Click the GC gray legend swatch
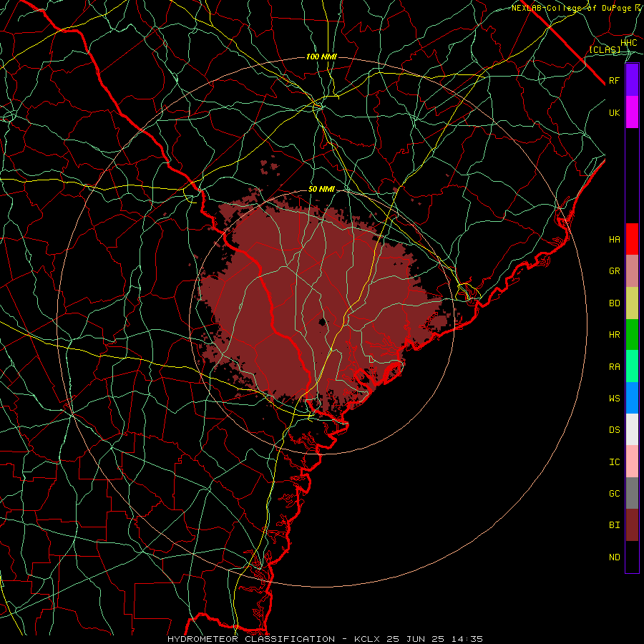Image resolution: width=644 pixels, height=644 pixels. 632,493
